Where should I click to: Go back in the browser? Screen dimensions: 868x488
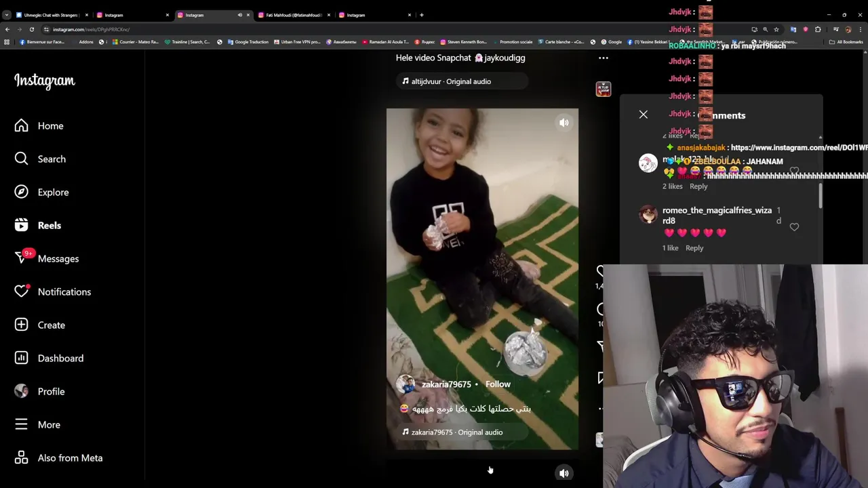(x=7, y=29)
